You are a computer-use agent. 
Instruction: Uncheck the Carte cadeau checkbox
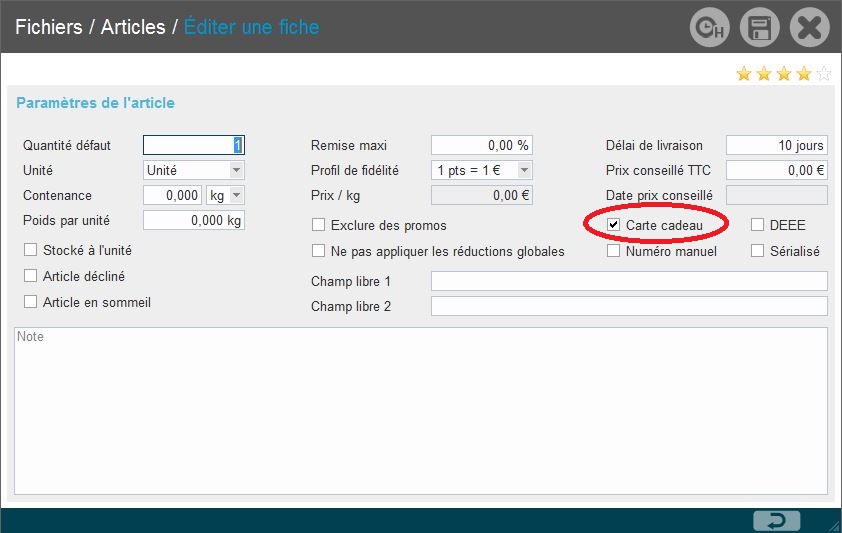pos(613,224)
